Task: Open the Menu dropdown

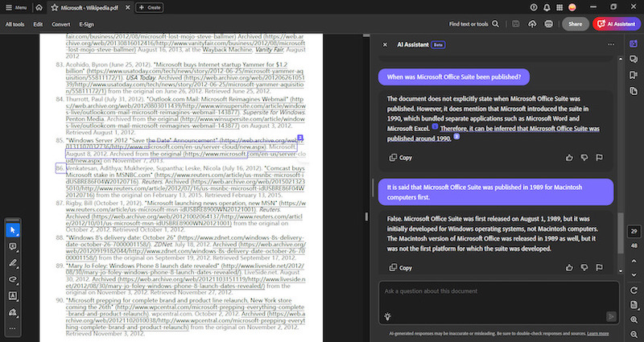Action: coord(16,7)
